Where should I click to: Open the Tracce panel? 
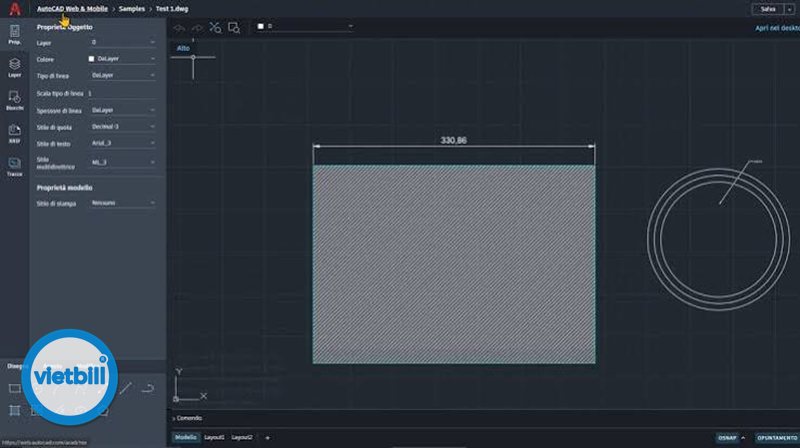pyautogui.click(x=14, y=166)
